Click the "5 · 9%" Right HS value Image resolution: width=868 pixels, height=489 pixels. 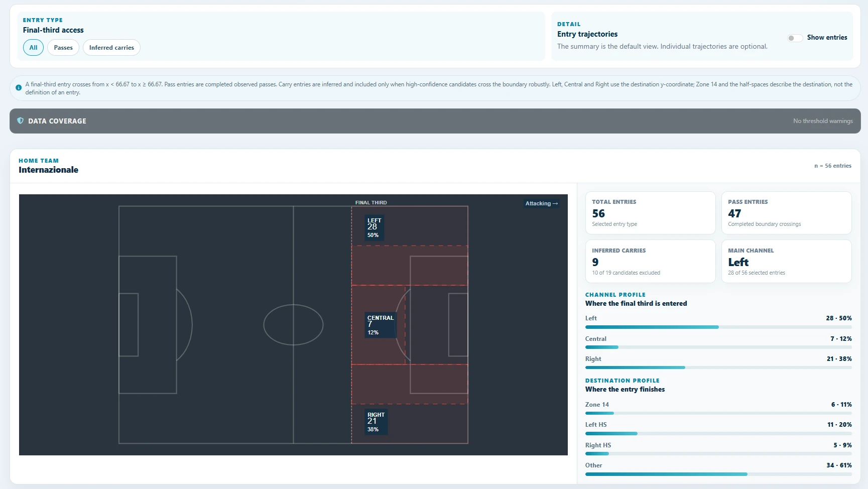point(842,445)
